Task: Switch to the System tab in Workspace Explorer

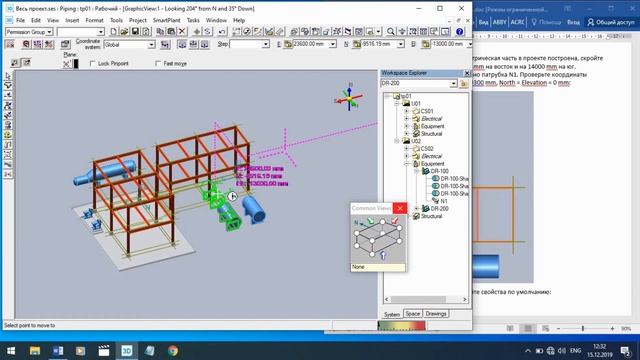Action: coord(392,314)
